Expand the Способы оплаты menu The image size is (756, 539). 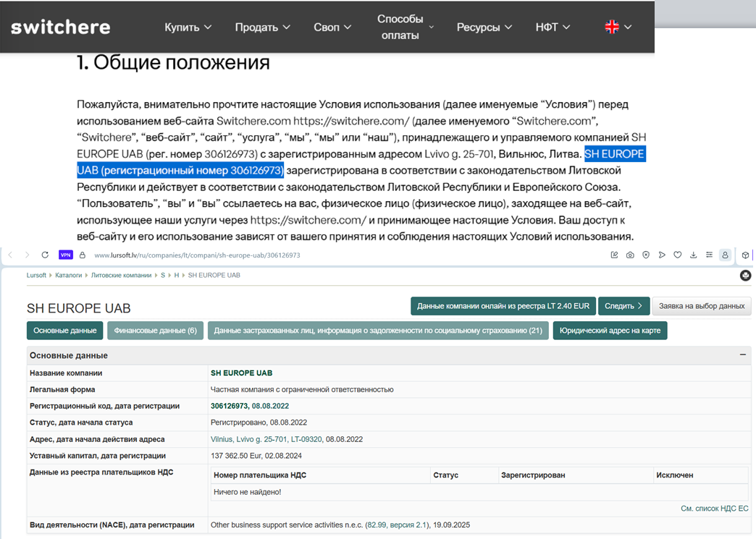pos(405,27)
